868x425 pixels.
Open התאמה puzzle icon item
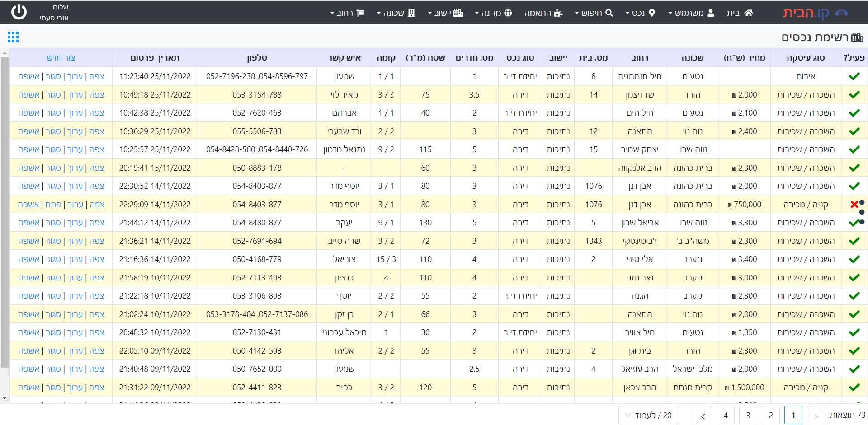coord(543,13)
